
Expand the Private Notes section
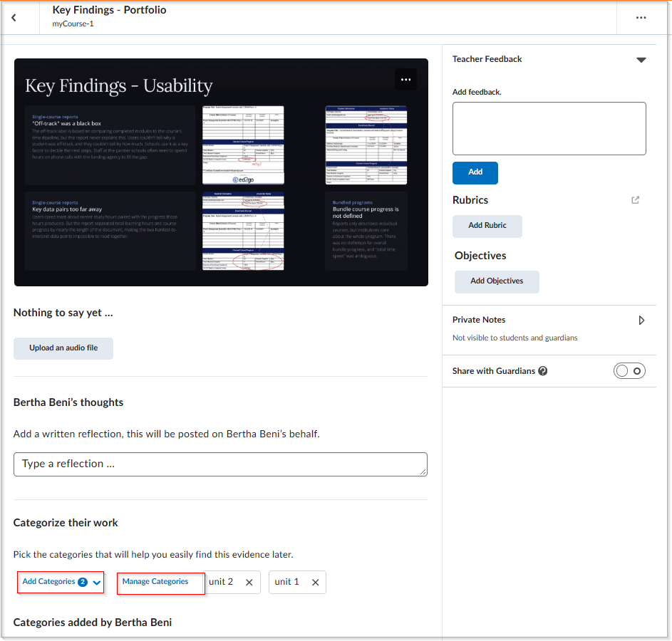[x=641, y=320]
